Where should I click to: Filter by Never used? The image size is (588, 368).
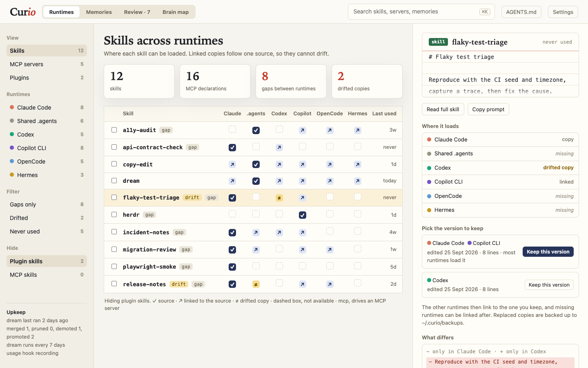click(47, 231)
